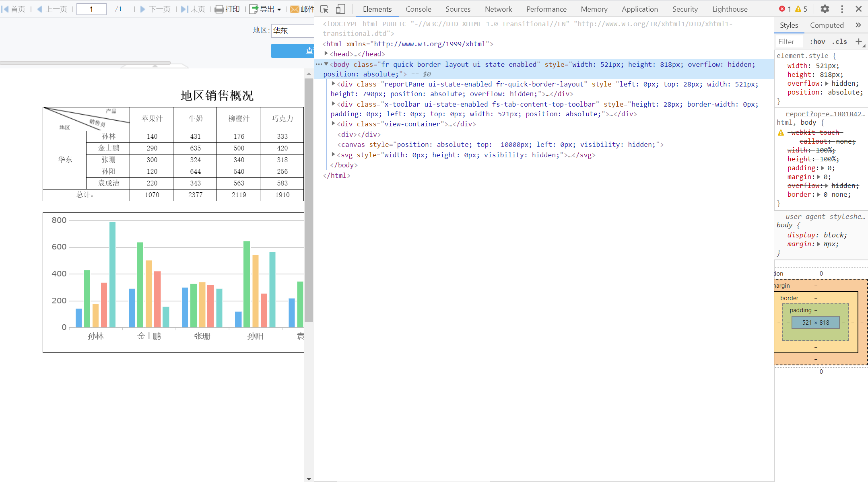Switch to the Sources tab

[458, 9]
